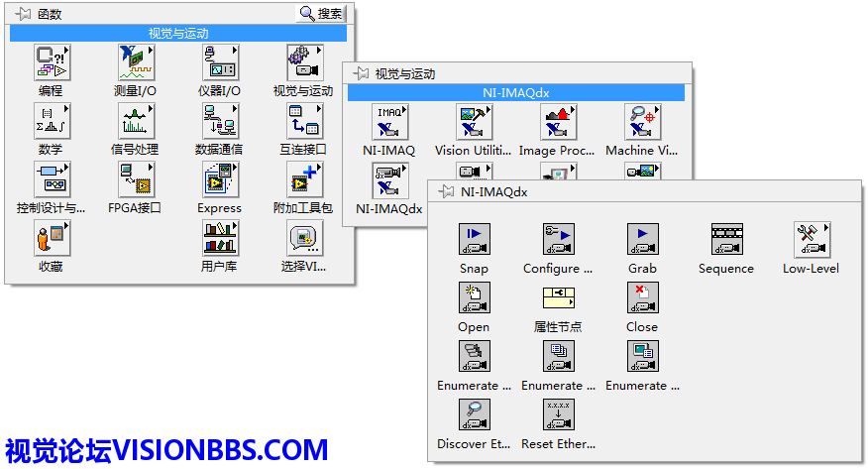Click the Close camera VI icon
This screenshot has width=868, height=469.
pos(642,297)
